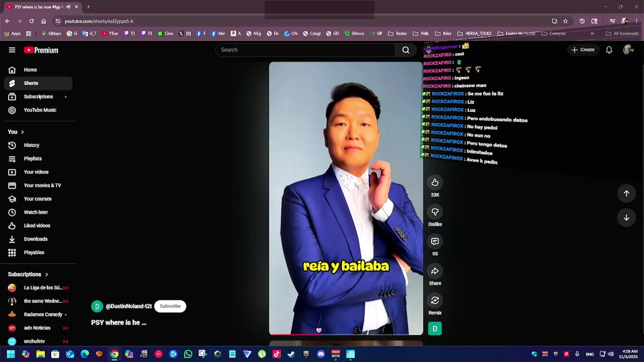Open the GMaps bookmark
The height and width of the screenshot is (362, 644).
(x=51, y=34)
